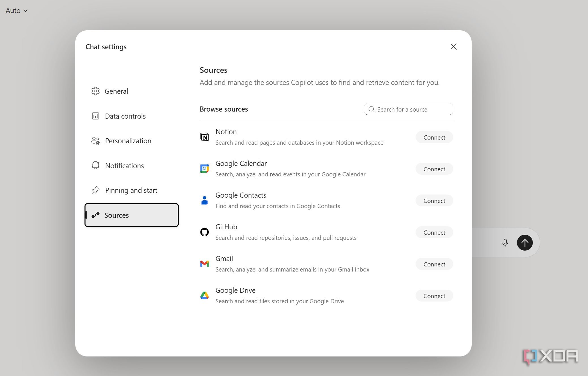This screenshot has width=588, height=376.
Task: Click the Gmail source title
Action: (x=224, y=258)
